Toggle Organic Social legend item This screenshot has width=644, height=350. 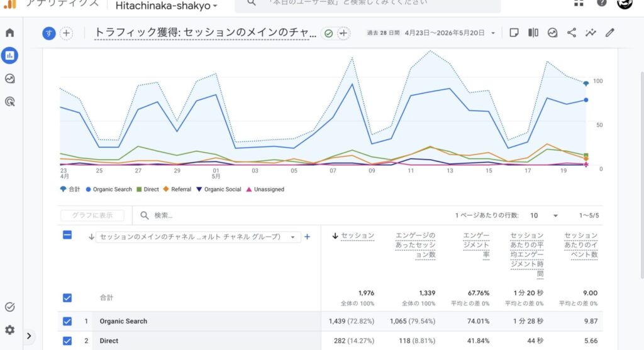click(218, 189)
